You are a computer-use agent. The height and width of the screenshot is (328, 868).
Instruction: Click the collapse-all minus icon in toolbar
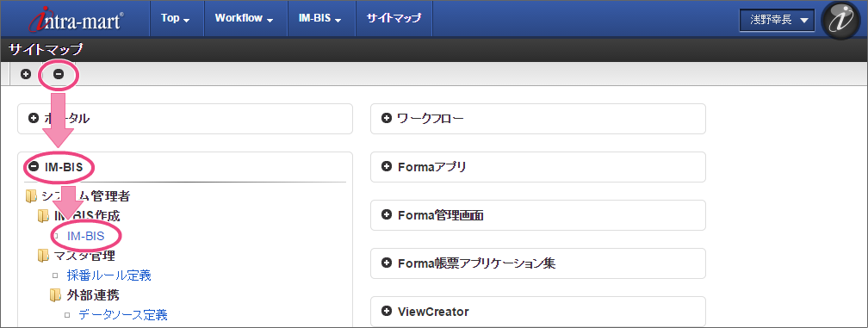[x=59, y=74]
